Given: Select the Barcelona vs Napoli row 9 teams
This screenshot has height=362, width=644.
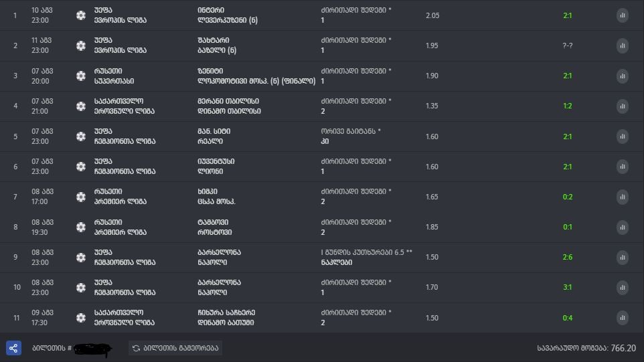Looking at the screenshot, I should point(219,258).
